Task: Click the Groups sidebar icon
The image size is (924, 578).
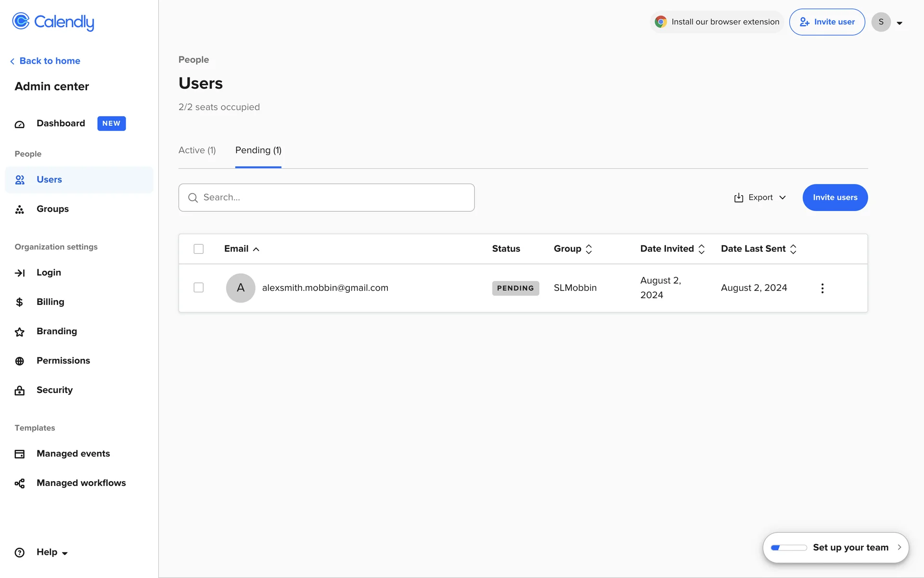Action: pyautogui.click(x=20, y=210)
